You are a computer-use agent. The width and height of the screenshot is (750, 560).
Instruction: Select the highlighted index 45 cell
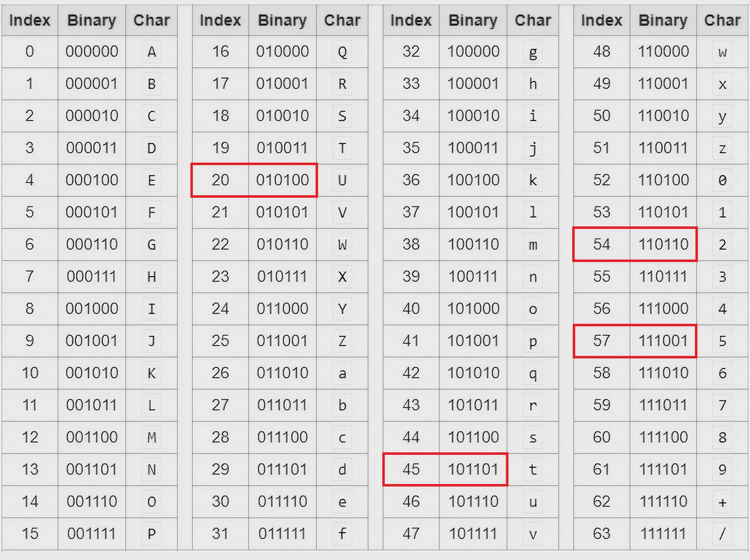[x=411, y=469]
